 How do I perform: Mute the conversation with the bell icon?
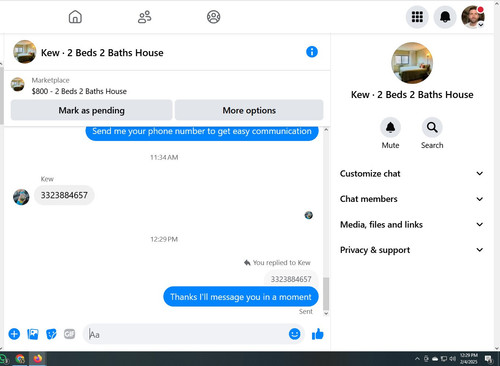pos(390,127)
